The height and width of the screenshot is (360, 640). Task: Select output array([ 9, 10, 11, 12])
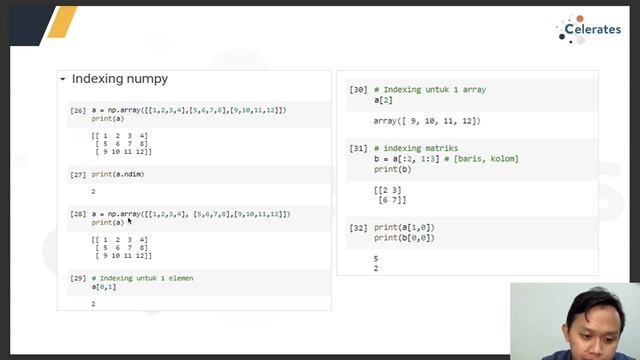pyautogui.click(x=427, y=121)
